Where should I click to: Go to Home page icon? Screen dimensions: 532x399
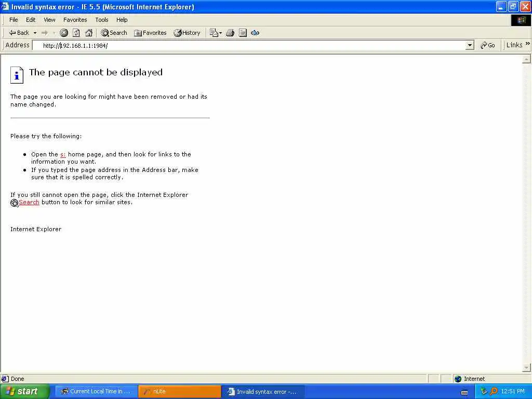pos(89,33)
